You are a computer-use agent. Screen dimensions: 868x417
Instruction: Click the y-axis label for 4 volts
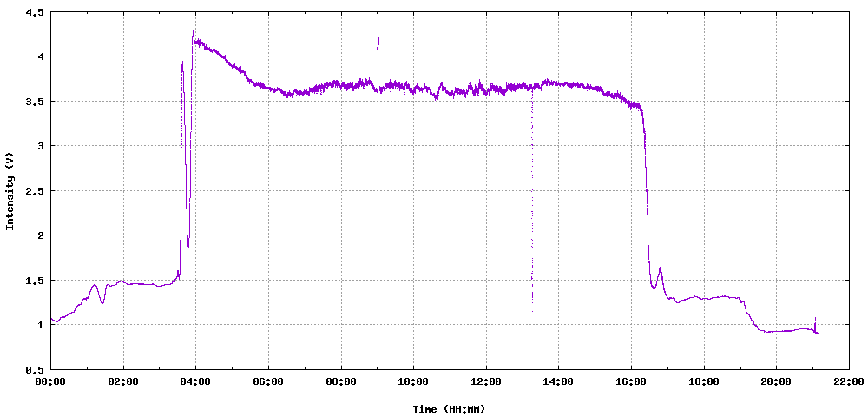40,56
